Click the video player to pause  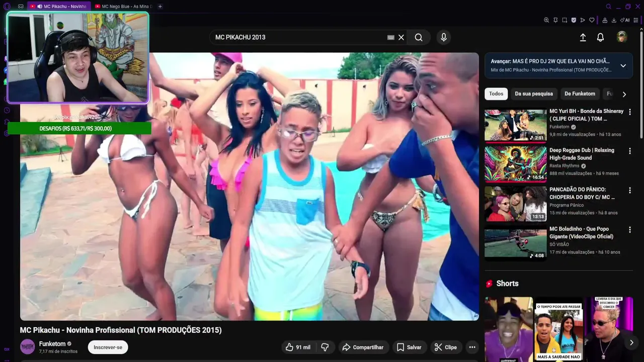click(250, 187)
